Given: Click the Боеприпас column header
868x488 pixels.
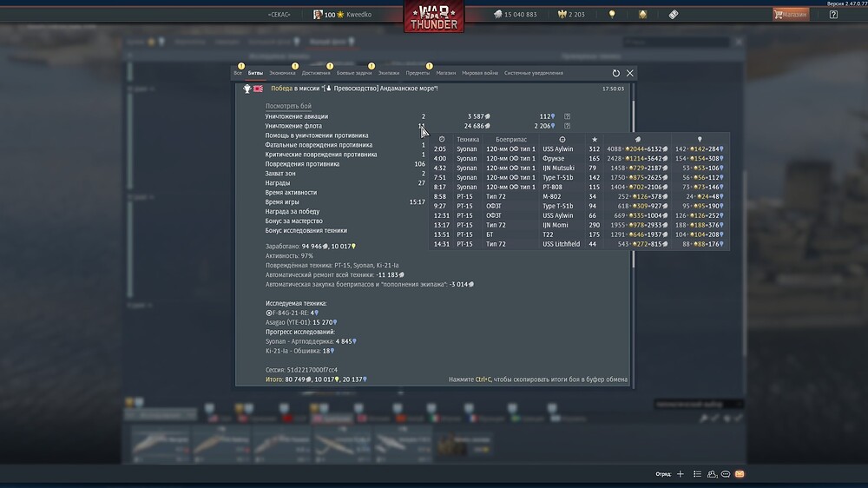Looking at the screenshot, I should (511, 140).
